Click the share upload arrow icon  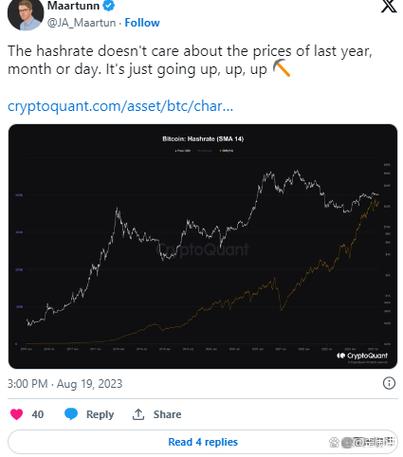click(138, 414)
